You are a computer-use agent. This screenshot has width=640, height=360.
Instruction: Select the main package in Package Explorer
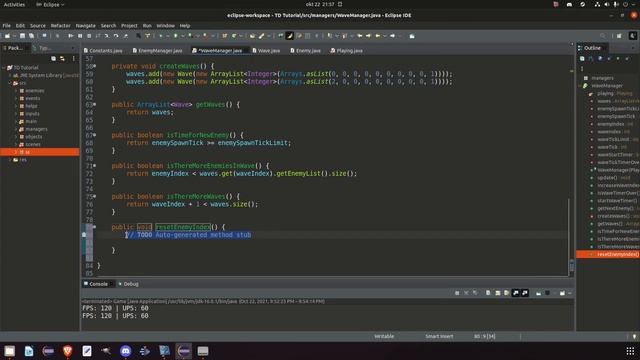tap(31, 121)
